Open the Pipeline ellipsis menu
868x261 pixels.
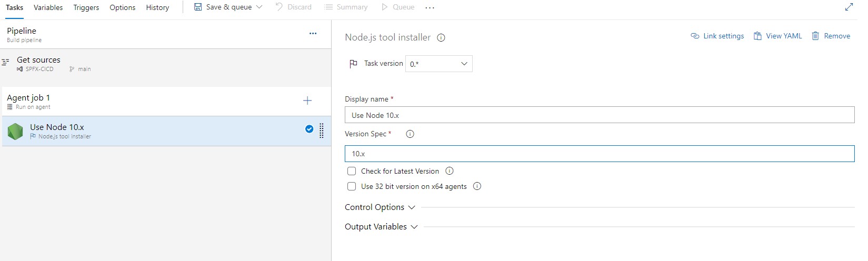point(313,34)
